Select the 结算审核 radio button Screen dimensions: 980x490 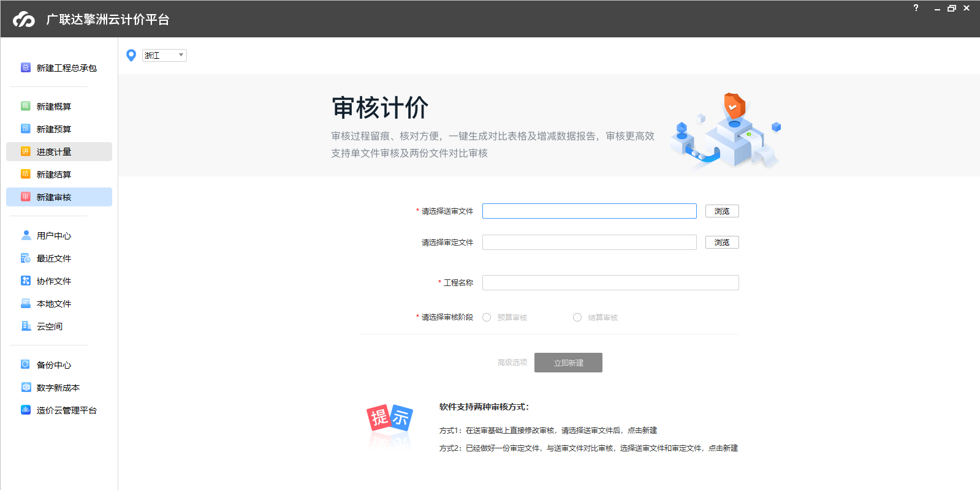coord(577,317)
